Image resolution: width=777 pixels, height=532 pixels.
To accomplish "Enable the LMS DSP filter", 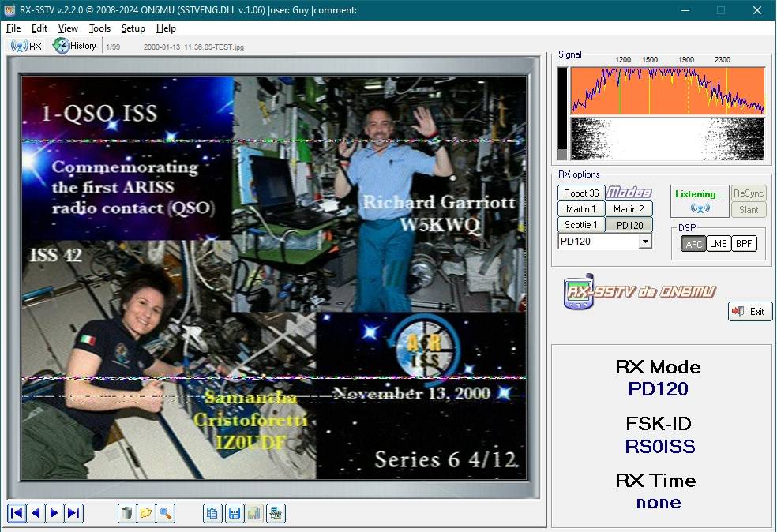I will click(719, 244).
